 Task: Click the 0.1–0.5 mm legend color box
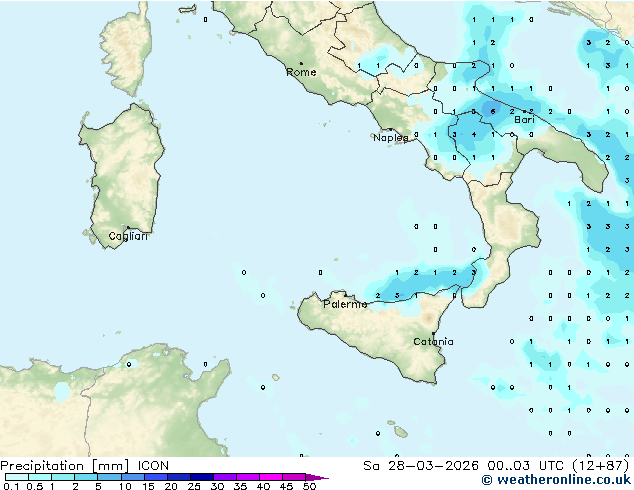[x=17, y=477]
